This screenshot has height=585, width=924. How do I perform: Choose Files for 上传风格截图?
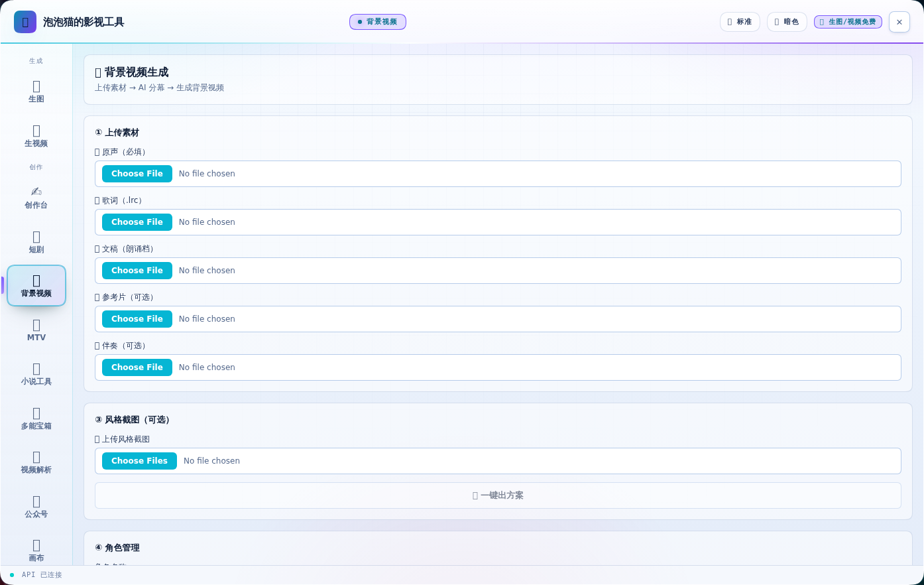[139, 461]
